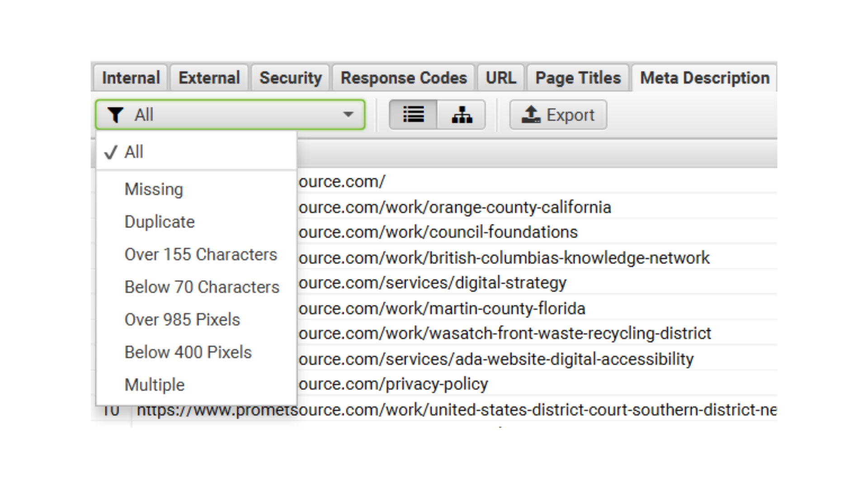
Task: Select the british-columbias-knowledge-network URL row
Action: point(537,258)
